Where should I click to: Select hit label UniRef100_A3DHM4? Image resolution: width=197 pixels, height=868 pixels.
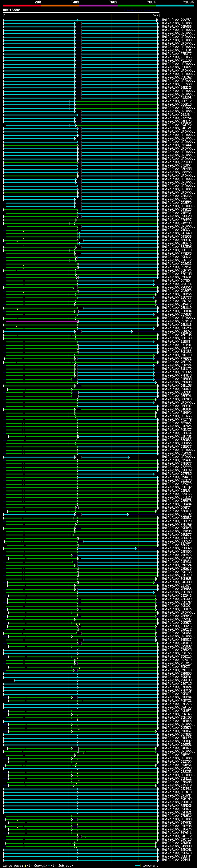[x=177, y=311]
